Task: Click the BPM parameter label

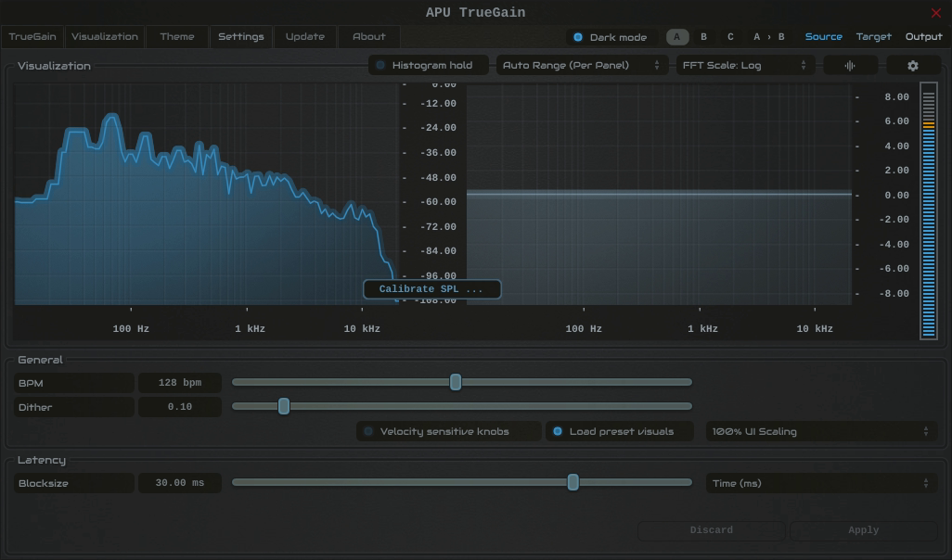Action: coord(73,383)
